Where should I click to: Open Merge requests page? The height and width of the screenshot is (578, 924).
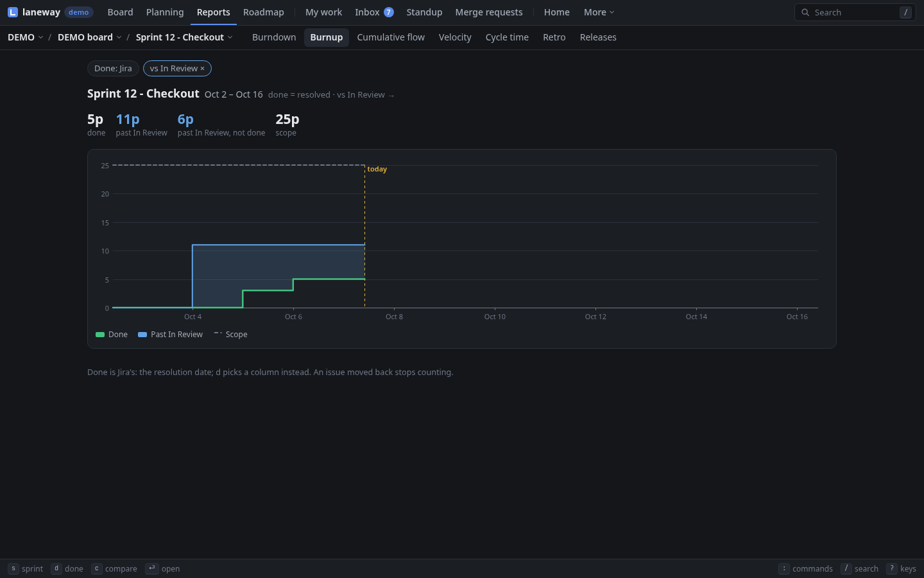coord(489,12)
